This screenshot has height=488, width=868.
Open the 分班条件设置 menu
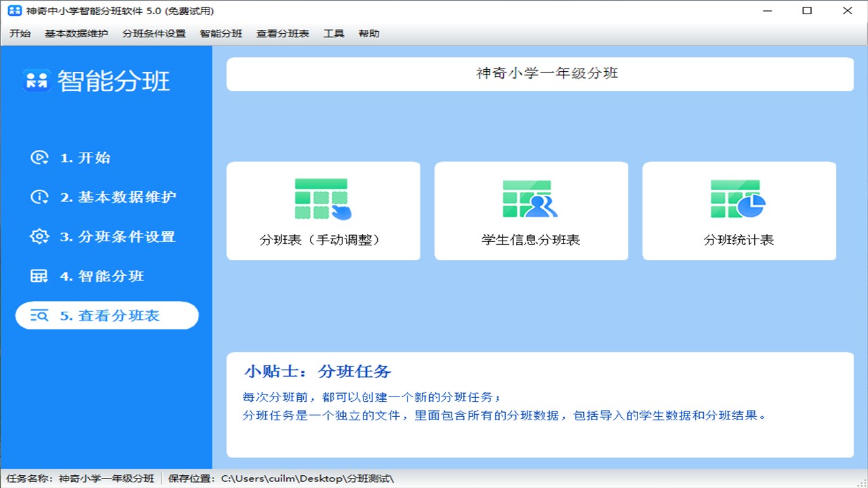click(x=153, y=33)
